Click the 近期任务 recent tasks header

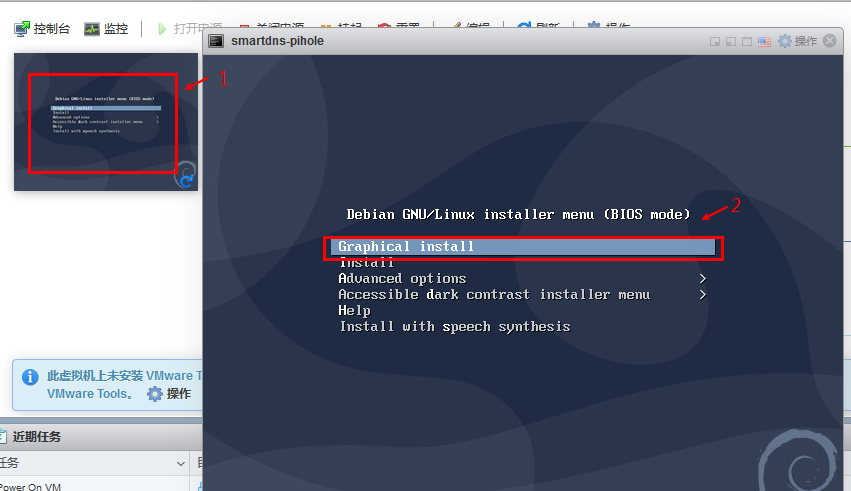point(36,437)
